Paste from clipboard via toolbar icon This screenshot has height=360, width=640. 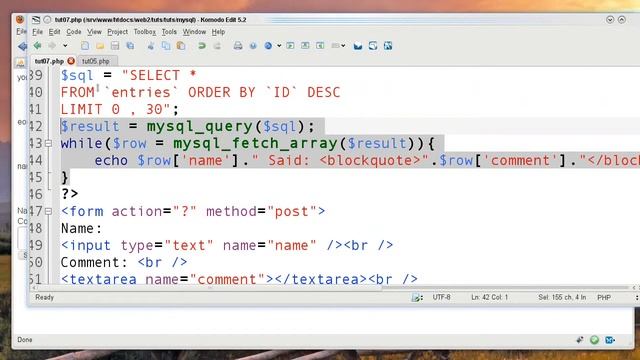tap(181, 46)
